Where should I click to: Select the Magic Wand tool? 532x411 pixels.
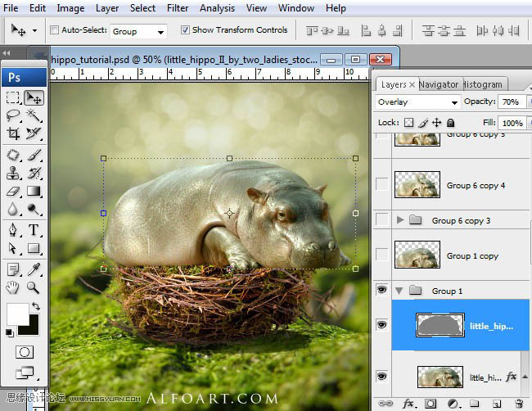[x=34, y=115]
